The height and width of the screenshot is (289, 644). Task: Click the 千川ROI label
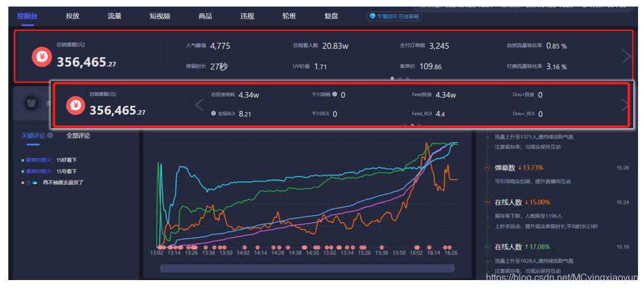click(320, 114)
